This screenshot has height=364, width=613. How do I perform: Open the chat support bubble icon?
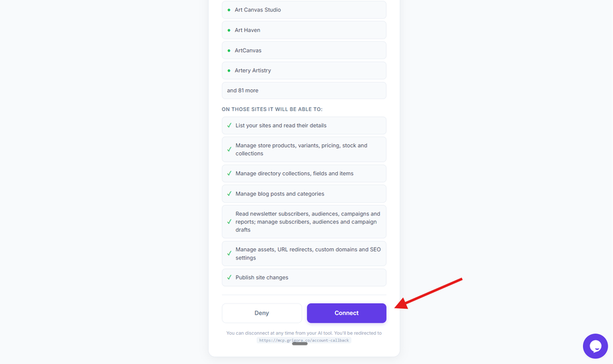(595, 346)
